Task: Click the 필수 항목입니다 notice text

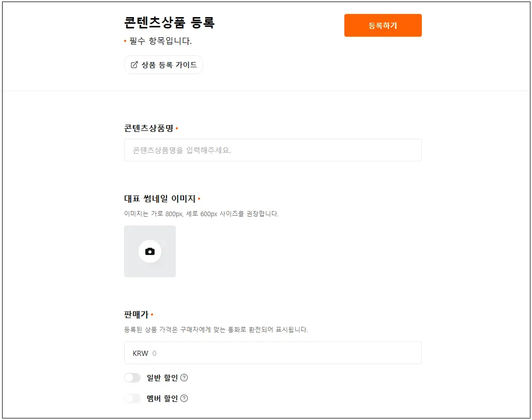Action: pos(160,41)
